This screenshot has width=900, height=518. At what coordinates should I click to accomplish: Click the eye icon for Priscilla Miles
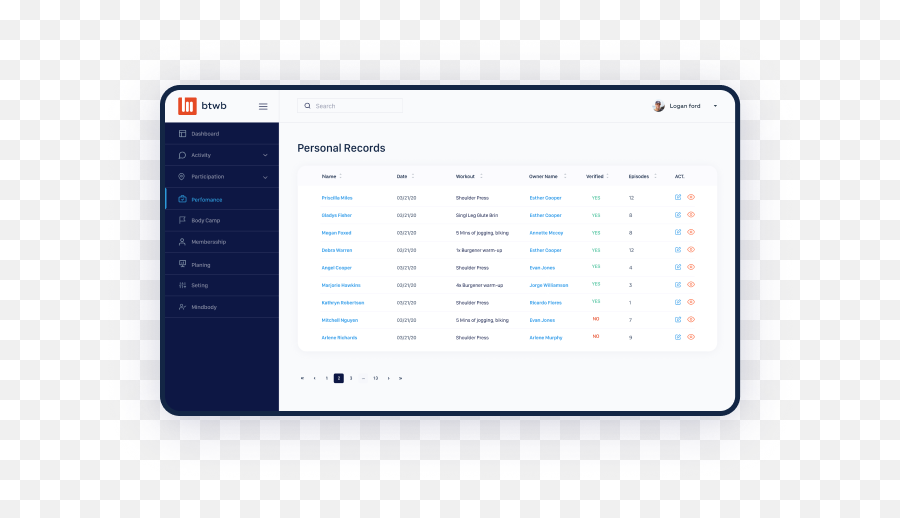(x=691, y=197)
